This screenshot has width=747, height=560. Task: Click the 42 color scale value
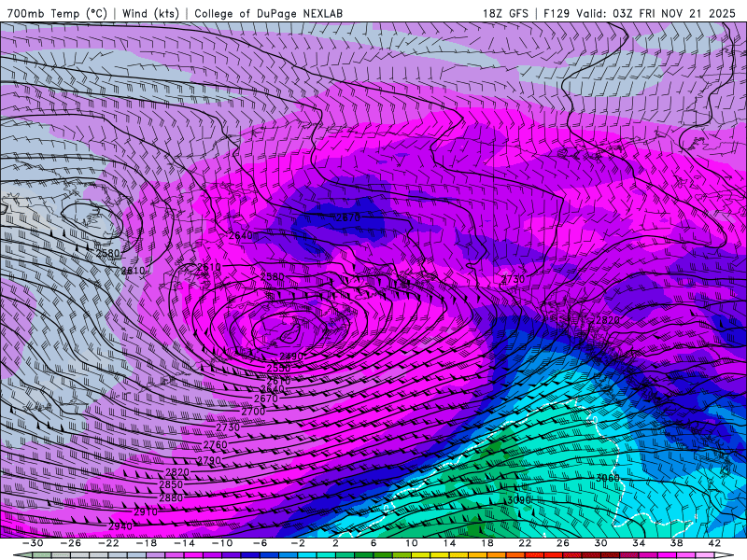click(x=714, y=543)
